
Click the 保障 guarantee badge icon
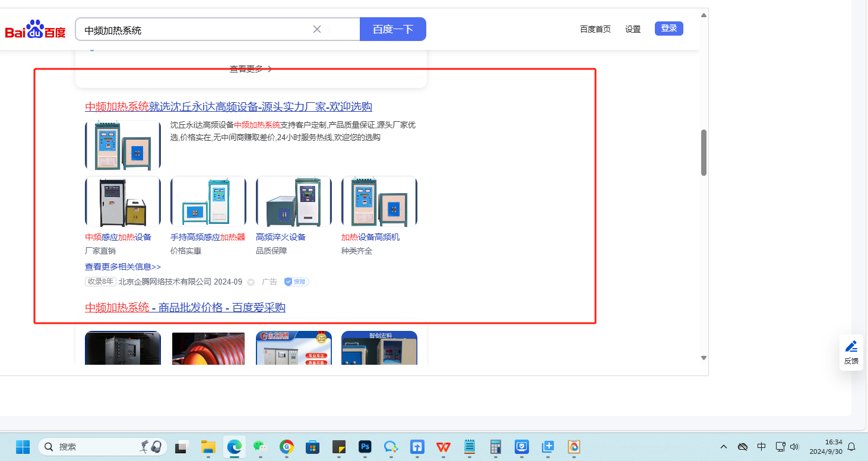296,282
